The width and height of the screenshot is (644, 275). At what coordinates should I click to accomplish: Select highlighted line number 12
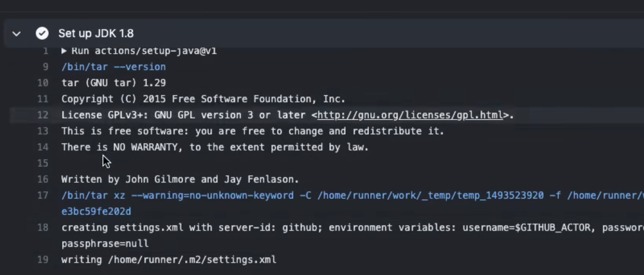pos(43,115)
